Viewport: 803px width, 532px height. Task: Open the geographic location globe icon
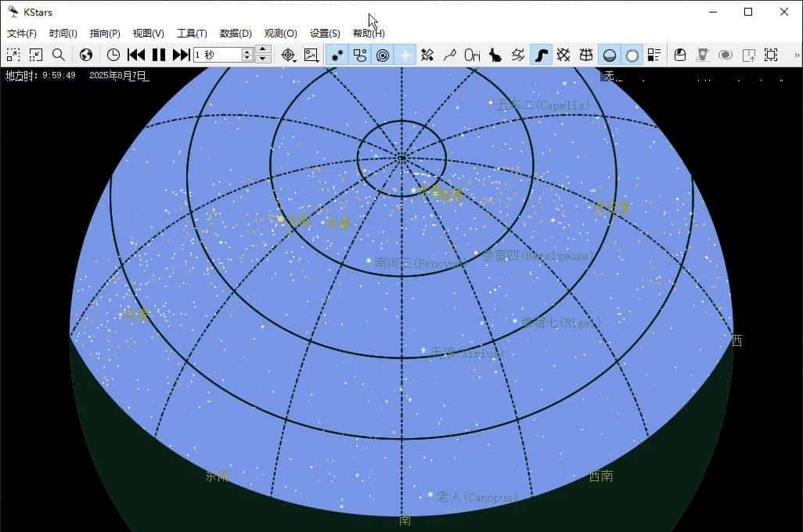click(x=86, y=55)
